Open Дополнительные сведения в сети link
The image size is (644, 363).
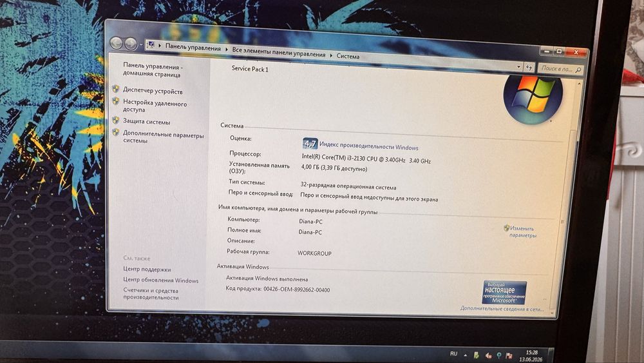tap(502, 308)
